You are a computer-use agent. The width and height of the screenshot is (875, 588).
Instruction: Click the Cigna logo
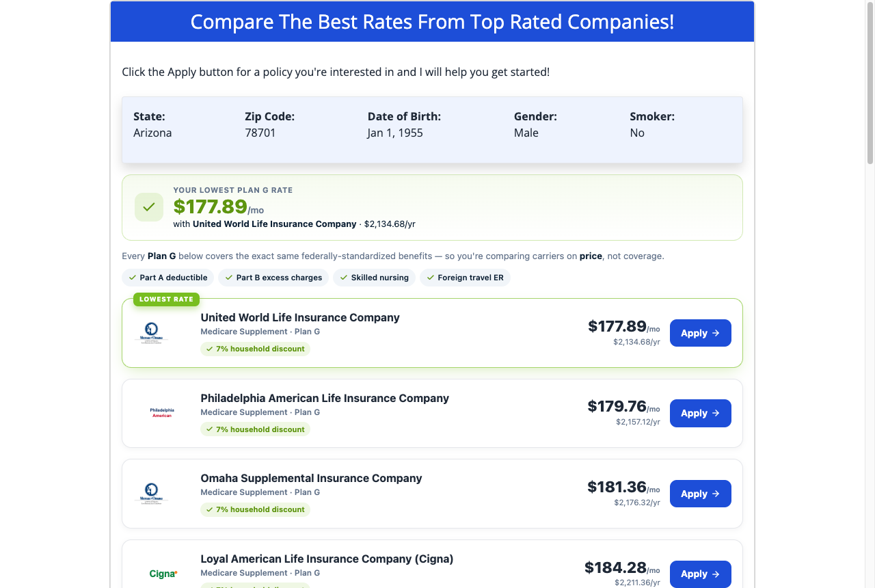(163, 574)
